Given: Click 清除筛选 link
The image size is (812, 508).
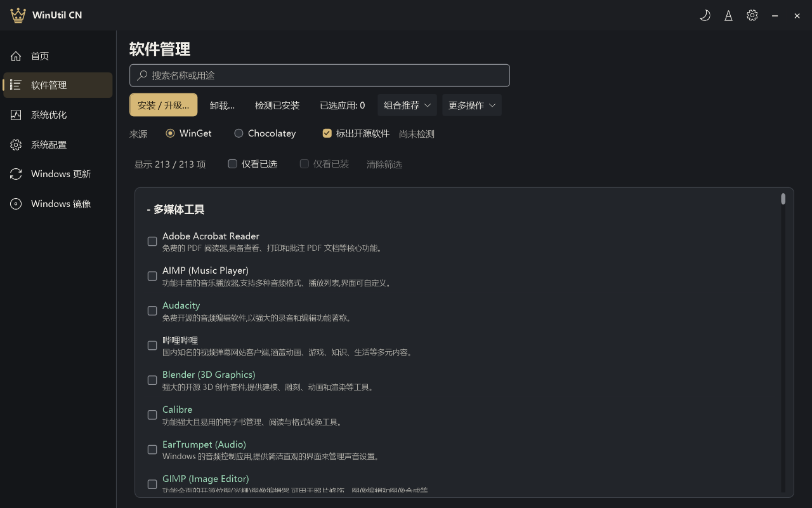Looking at the screenshot, I should coord(384,164).
